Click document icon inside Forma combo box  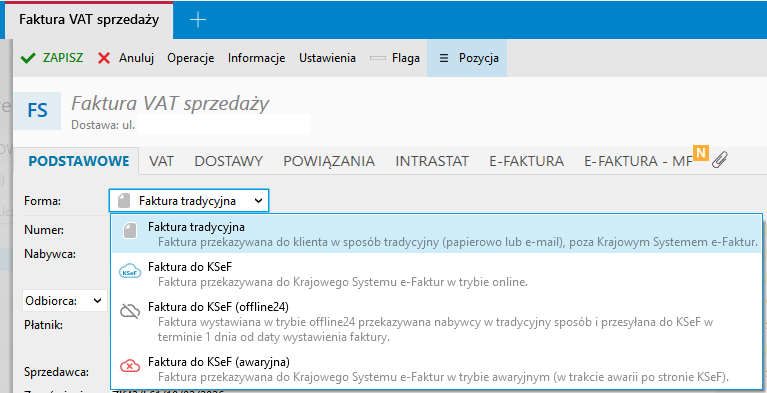[124, 201]
